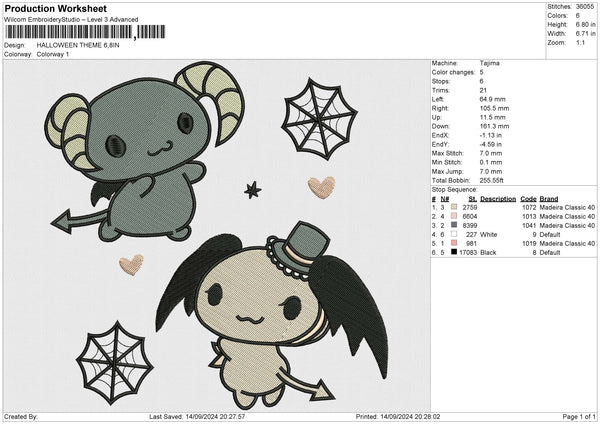600x424 pixels.
Task: Click the "Last Saved: 14/09/2024 20:27:57" footer text
Action: click(x=197, y=416)
